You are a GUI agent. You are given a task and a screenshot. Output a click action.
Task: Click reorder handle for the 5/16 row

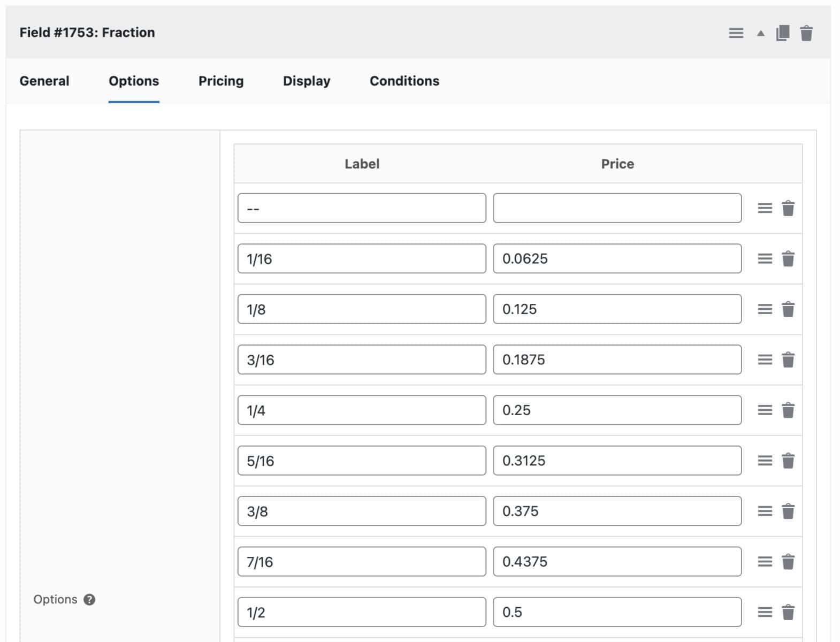point(765,460)
